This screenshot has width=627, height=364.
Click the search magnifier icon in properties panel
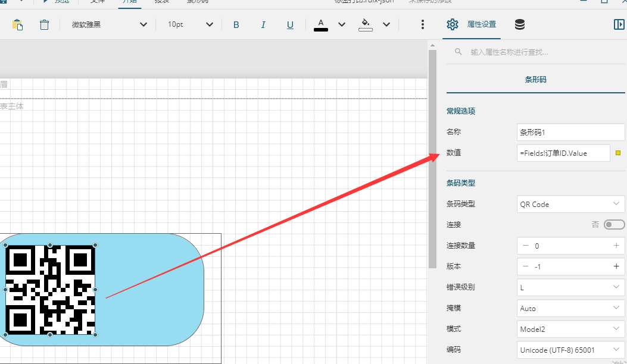pyautogui.click(x=458, y=52)
